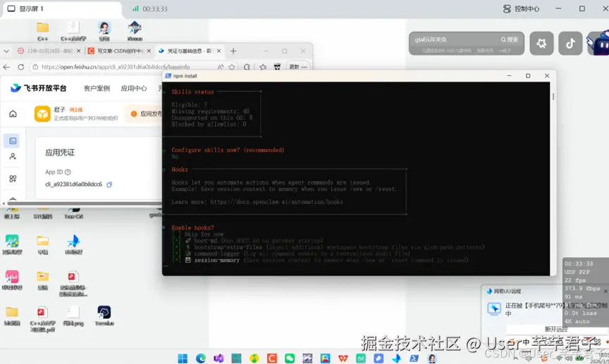The width and height of the screenshot is (609, 364).
Task: Open the red CSDN app on taskbar
Action: [x=271, y=358]
